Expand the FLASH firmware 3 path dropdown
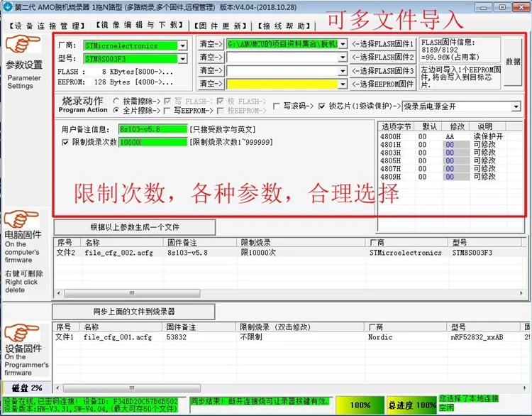This screenshot has height=416, width=532. tap(343, 71)
